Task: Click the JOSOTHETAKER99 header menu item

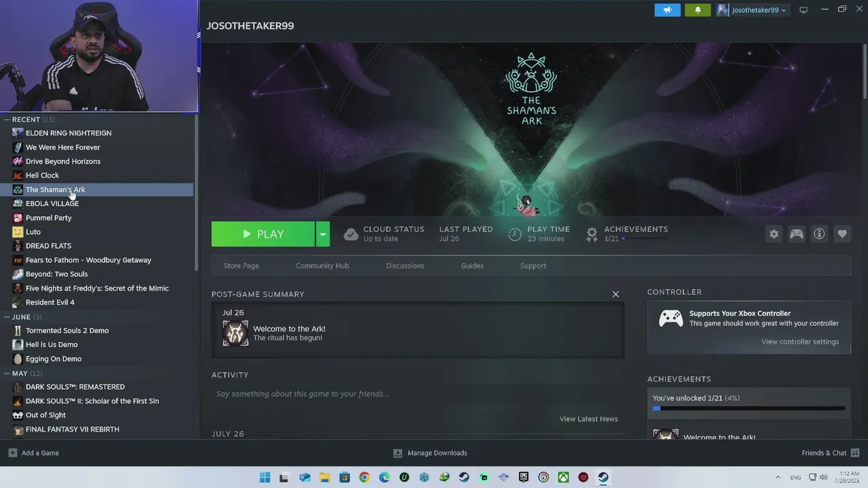Action: 250,26
